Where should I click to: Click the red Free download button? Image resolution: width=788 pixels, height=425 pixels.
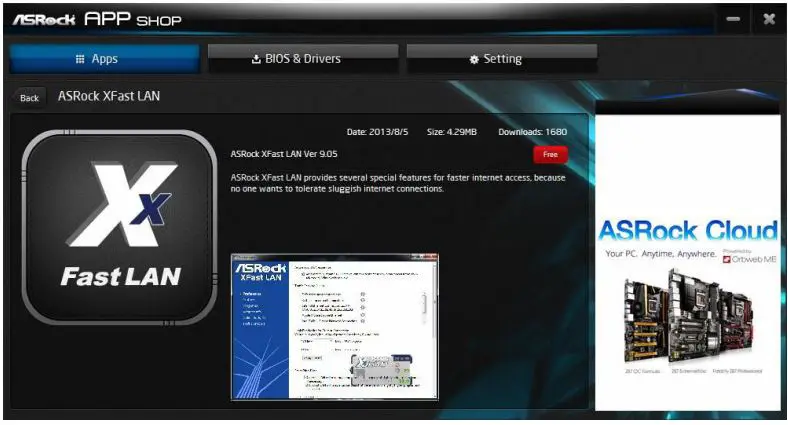coord(550,155)
